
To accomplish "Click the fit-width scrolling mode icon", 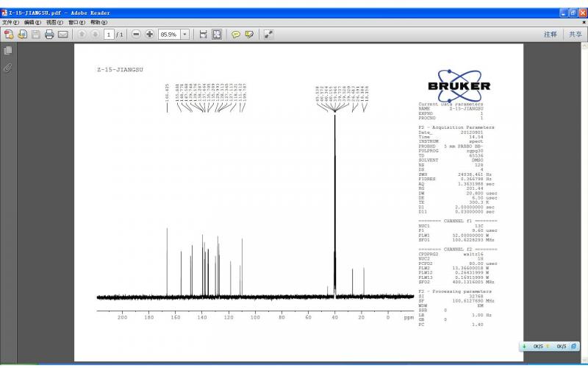I will [x=204, y=35].
